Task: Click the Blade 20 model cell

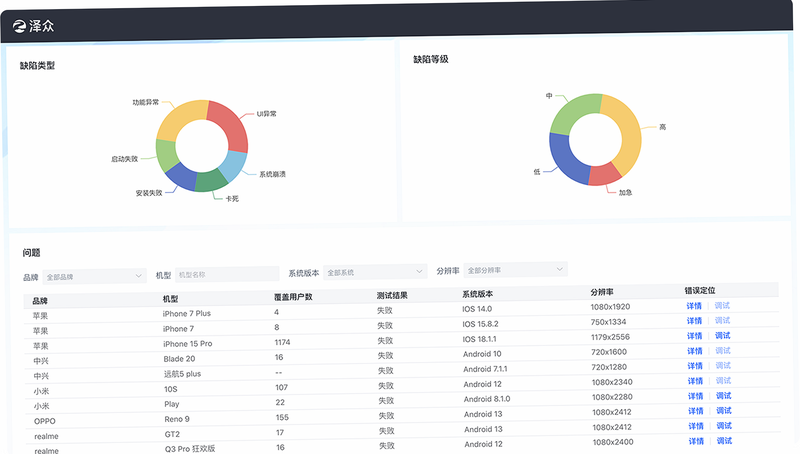Action: tap(179, 359)
